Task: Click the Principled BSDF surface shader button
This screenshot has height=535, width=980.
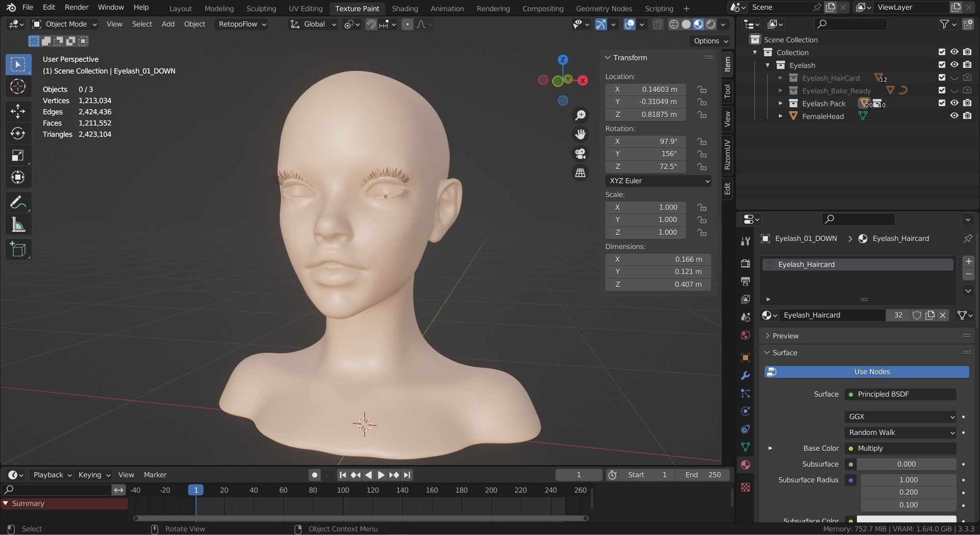Action: point(900,394)
